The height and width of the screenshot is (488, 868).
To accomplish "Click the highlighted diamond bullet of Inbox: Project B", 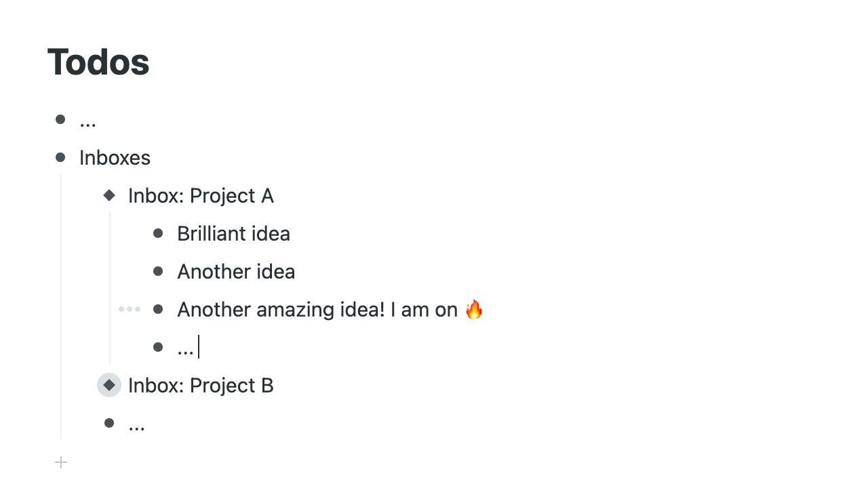I will 109,385.
